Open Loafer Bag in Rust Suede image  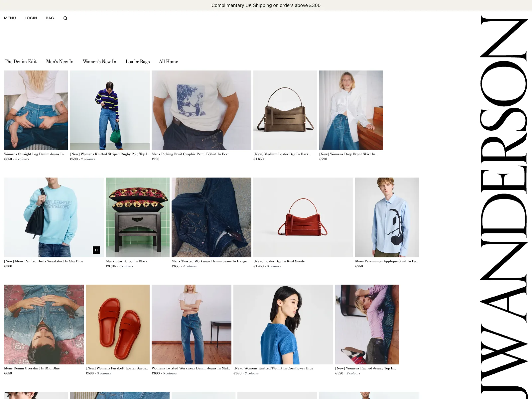click(x=303, y=217)
